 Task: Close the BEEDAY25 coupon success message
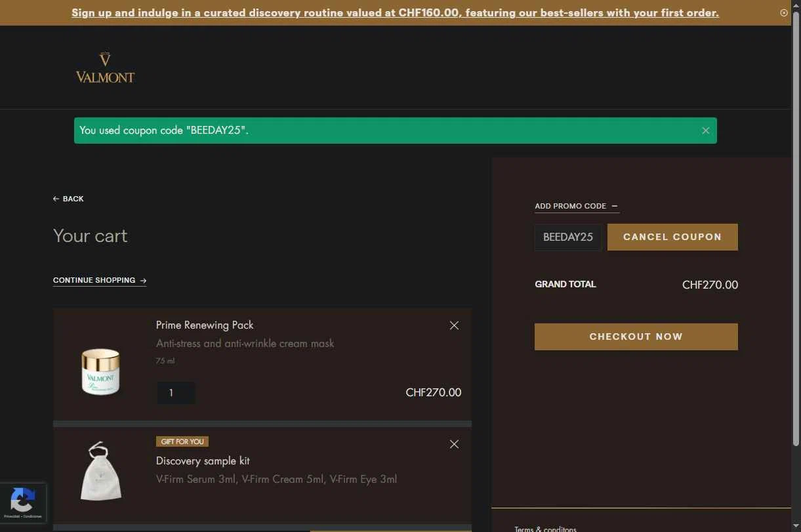coord(705,131)
